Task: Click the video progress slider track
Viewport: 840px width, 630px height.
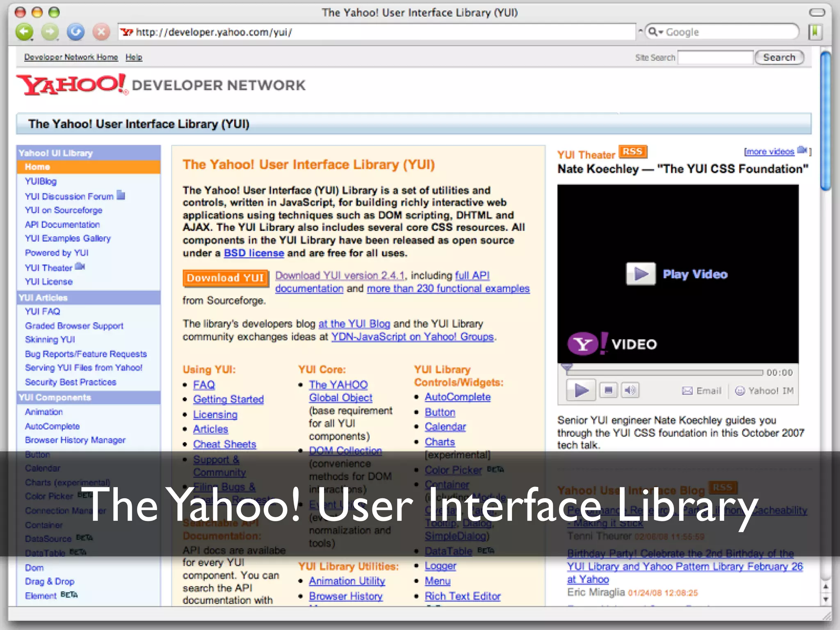Action: pyautogui.click(x=664, y=372)
